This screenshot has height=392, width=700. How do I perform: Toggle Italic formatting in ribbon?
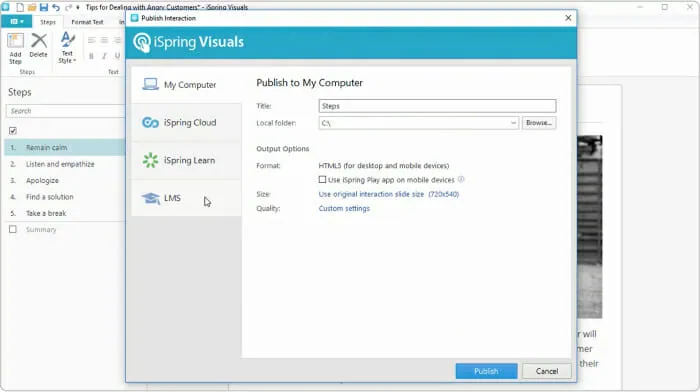point(104,56)
